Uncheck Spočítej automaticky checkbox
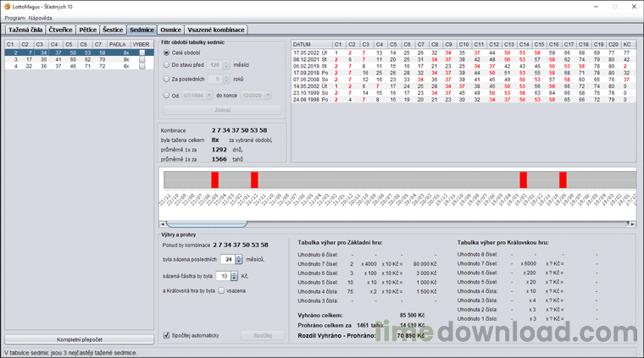Image resolution: width=644 pixels, height=358 pixels. 166,335
